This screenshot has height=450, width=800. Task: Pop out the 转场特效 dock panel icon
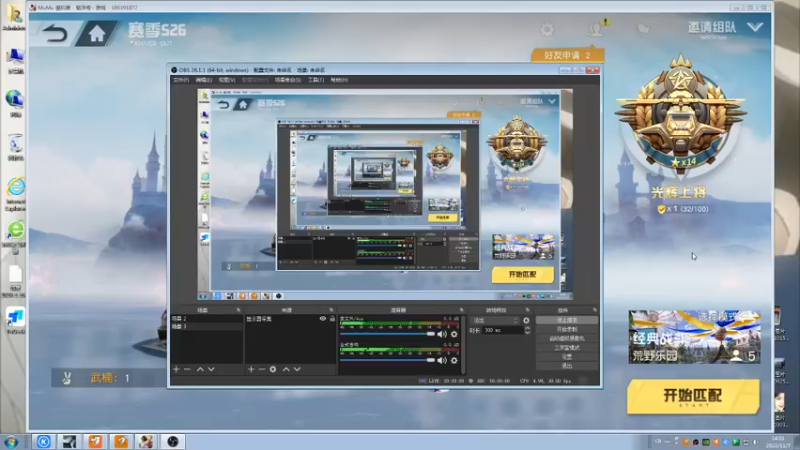(x=527, y=310)
